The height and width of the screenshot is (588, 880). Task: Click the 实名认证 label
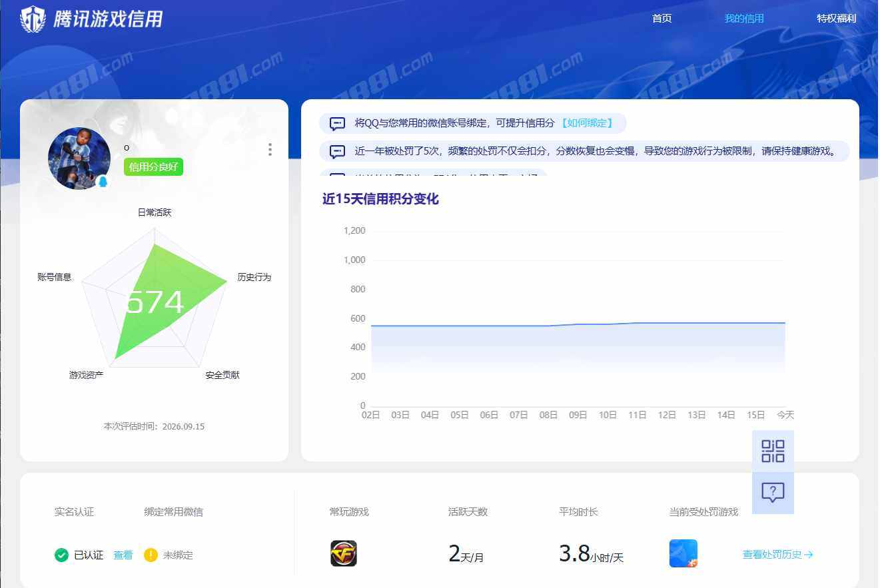click(x=75, y=511)
